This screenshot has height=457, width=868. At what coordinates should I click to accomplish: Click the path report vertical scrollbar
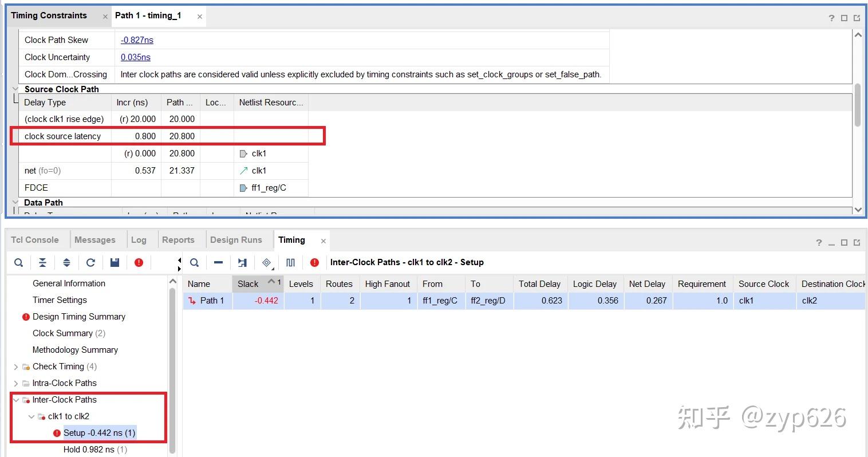point(857,106)
